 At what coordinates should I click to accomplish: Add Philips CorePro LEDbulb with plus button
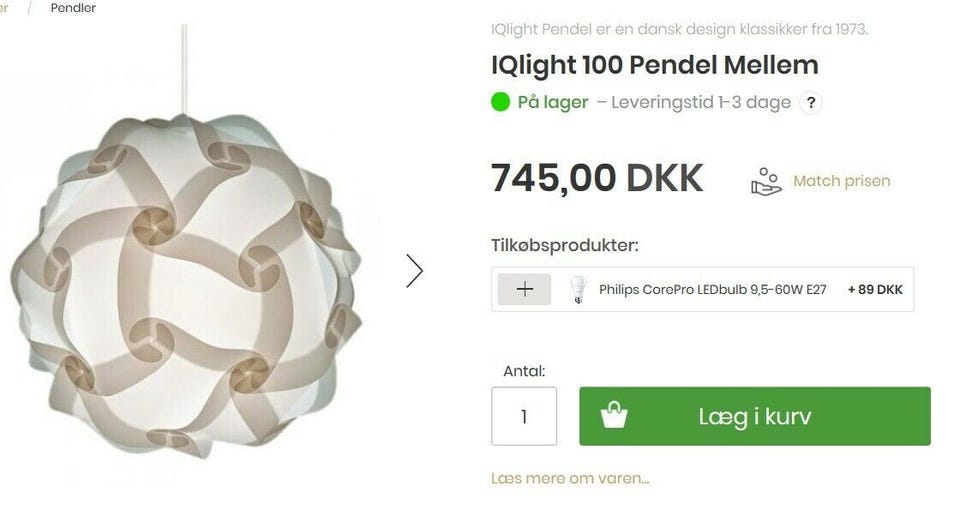pyautogui.click(x=524, y=289)
